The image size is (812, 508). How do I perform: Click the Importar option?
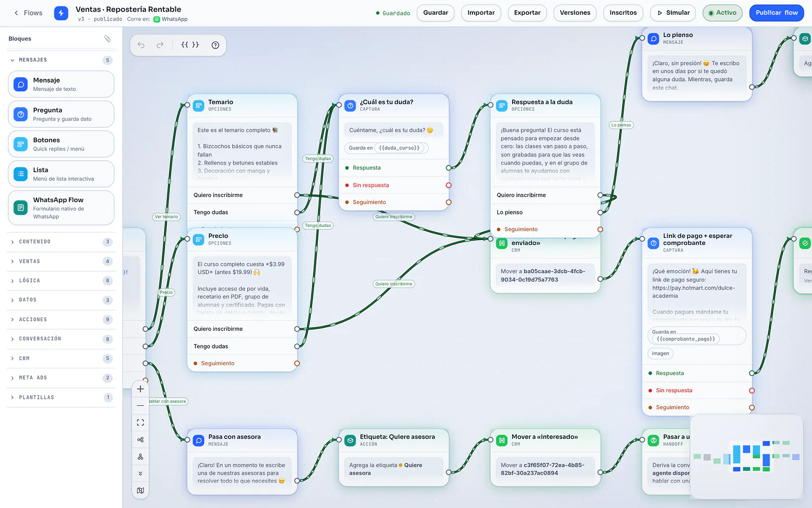[x=481, y=13]
